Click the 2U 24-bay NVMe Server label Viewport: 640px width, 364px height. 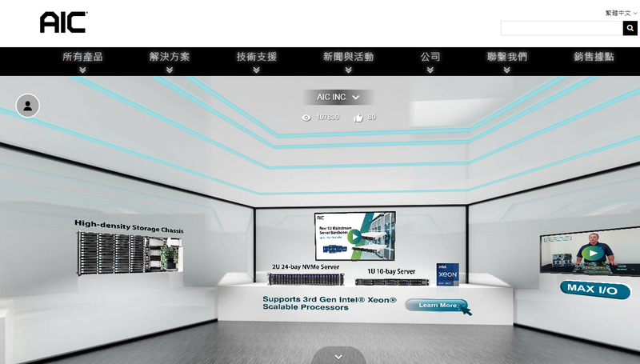pos(306,267)
